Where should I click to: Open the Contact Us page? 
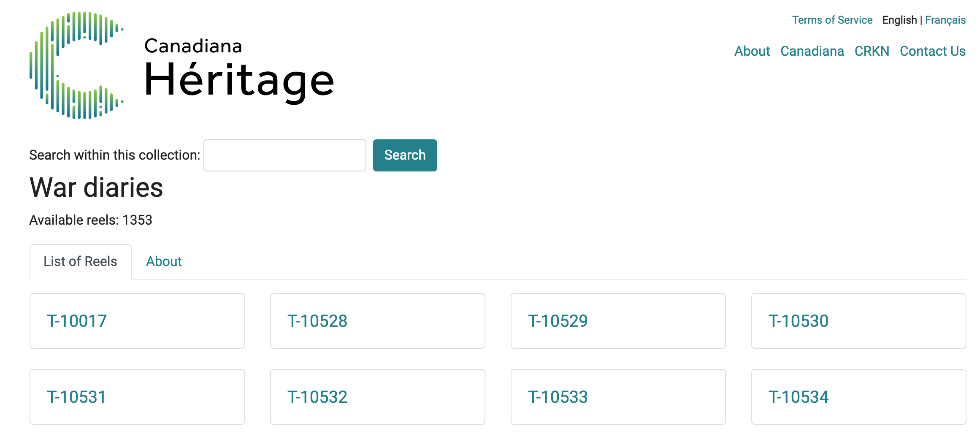933,51
